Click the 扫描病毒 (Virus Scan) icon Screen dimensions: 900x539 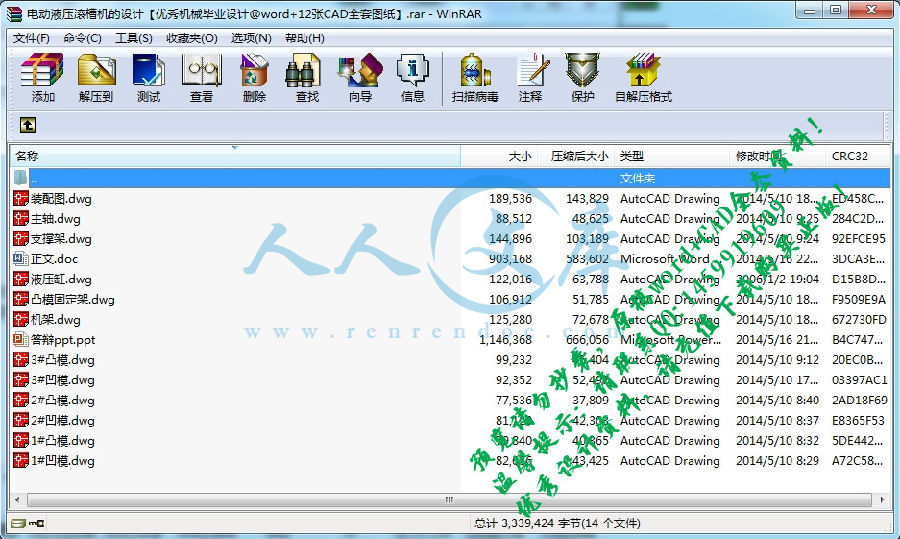[x=475, y=71]
